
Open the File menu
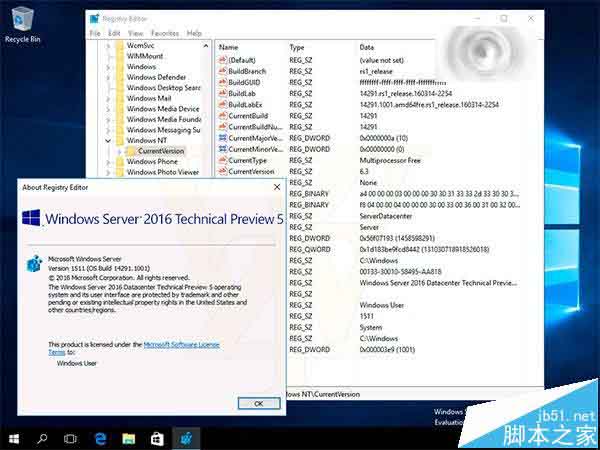[95, 33]
